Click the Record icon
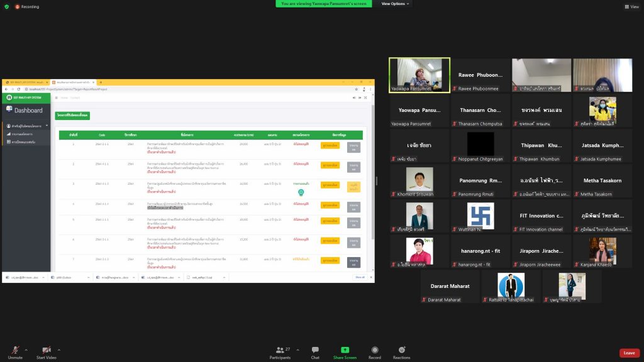The image size is (644, 362). point(375,350)
